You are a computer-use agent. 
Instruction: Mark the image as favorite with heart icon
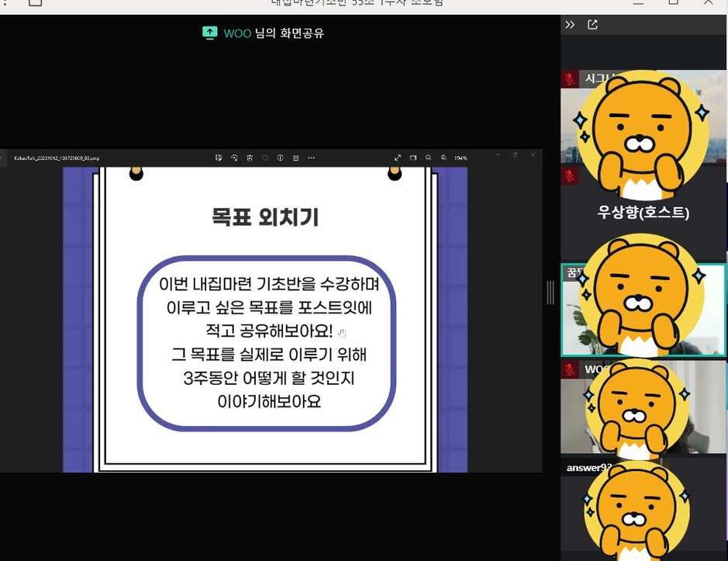tap(265, 158)
